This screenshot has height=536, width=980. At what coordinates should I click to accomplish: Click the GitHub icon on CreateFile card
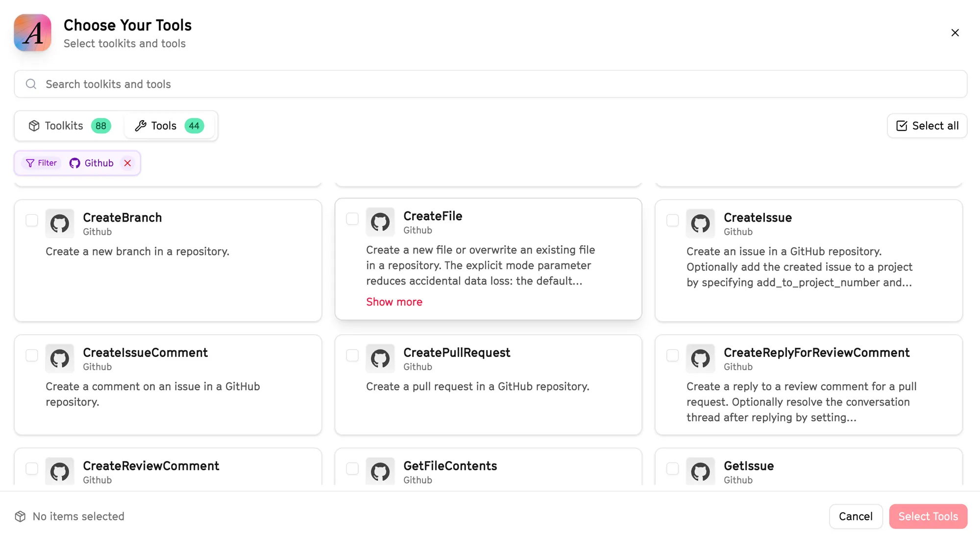[380, 222]
